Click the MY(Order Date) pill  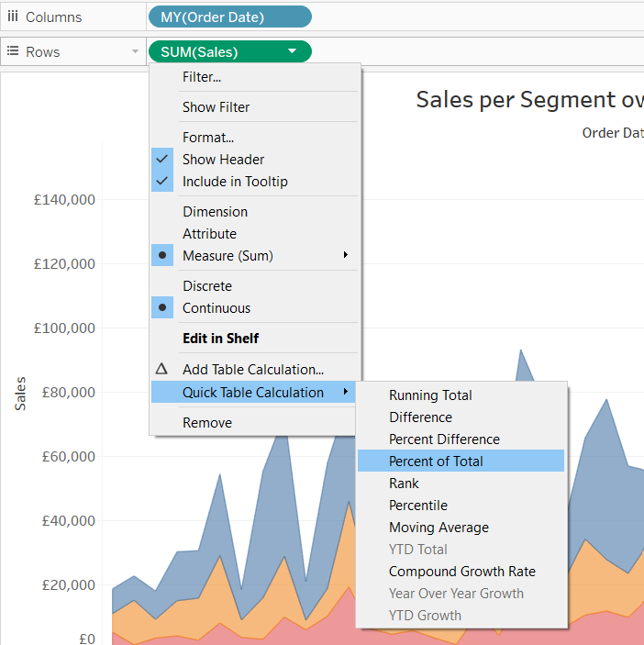click(228, 17)
